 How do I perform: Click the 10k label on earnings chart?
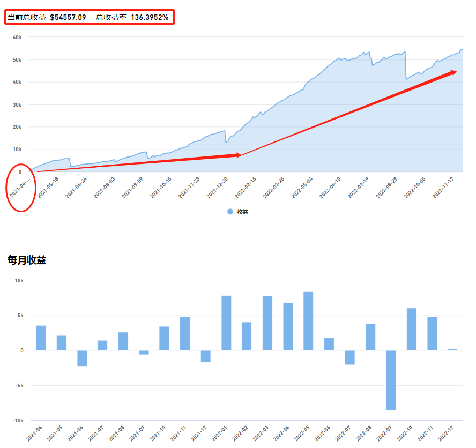pyautogui.click(x=17, y=150)
